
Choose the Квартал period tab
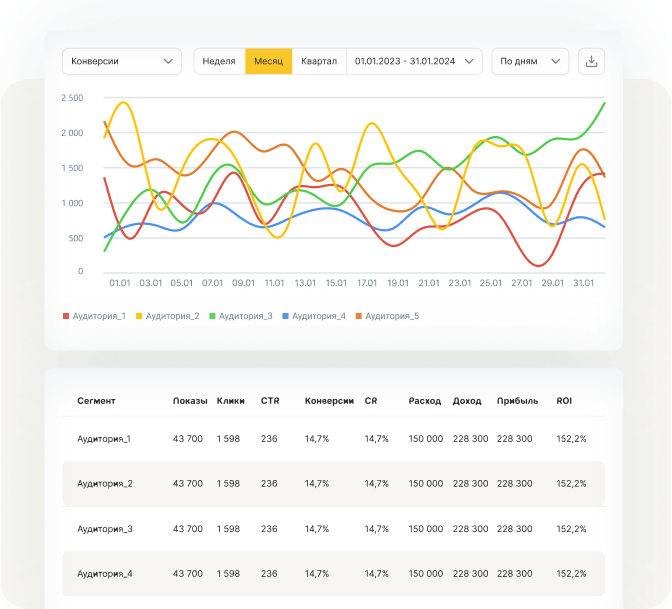pyautogui.click(x=319, y=61)
